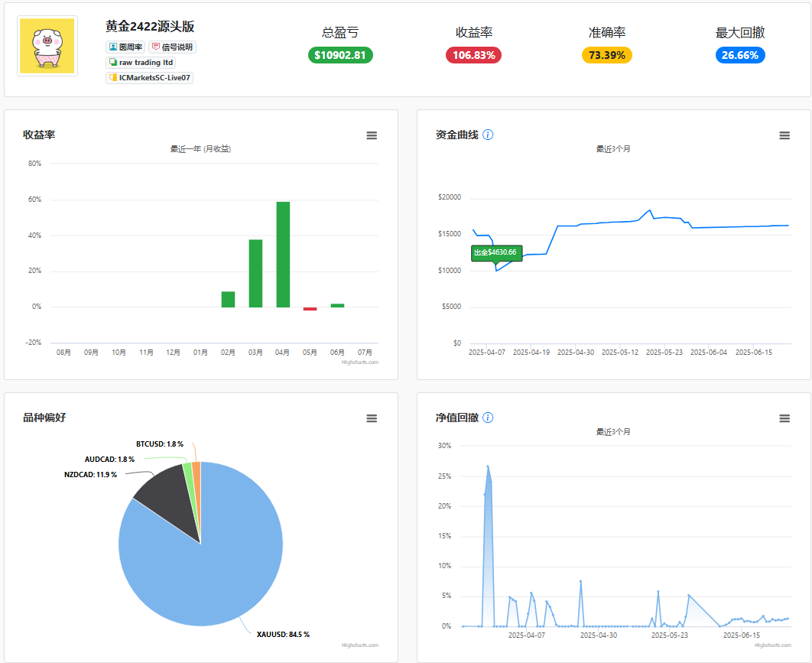Viewport: 812px width, 663px height.
Task: Click the 最近一年 (月收益) subtitle
Action: pyautogui.click(x=200, y=149)
